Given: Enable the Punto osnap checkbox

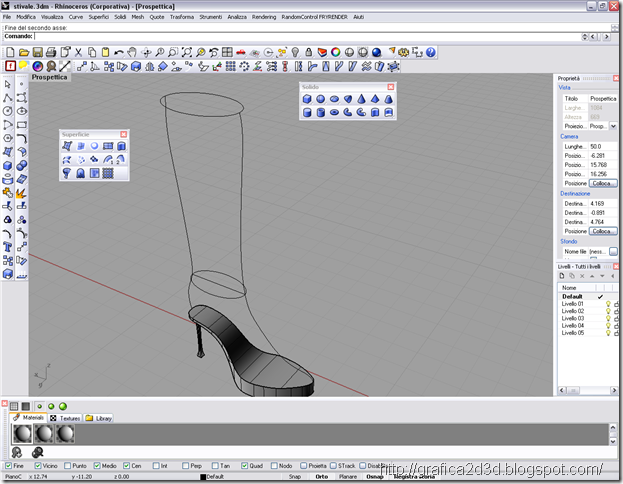Looking at the screenshot, I should (x=68, y=465).
